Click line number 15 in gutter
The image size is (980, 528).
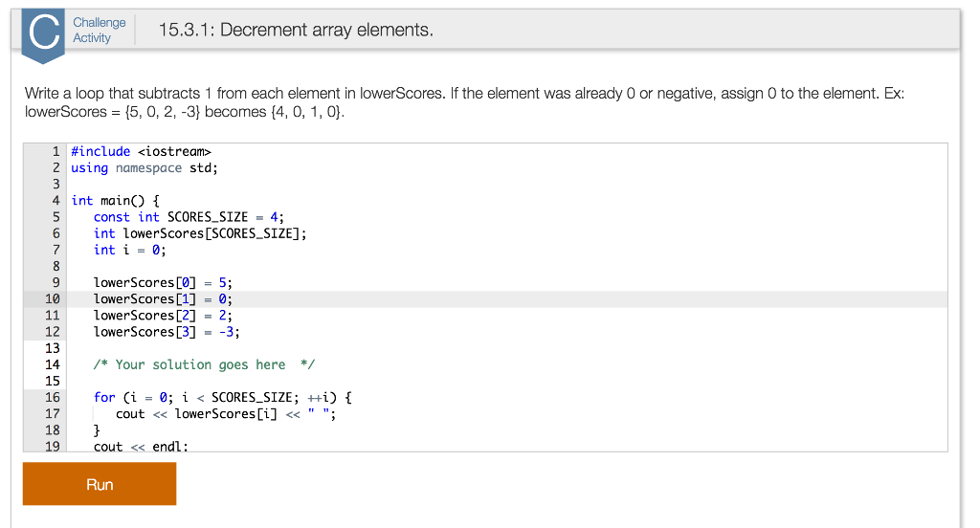[53, 381]
